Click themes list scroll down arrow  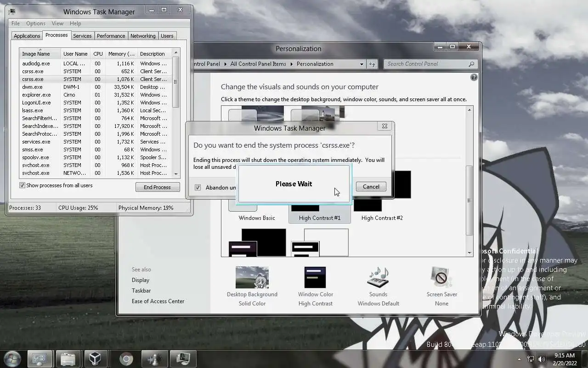tap(469, 253)
